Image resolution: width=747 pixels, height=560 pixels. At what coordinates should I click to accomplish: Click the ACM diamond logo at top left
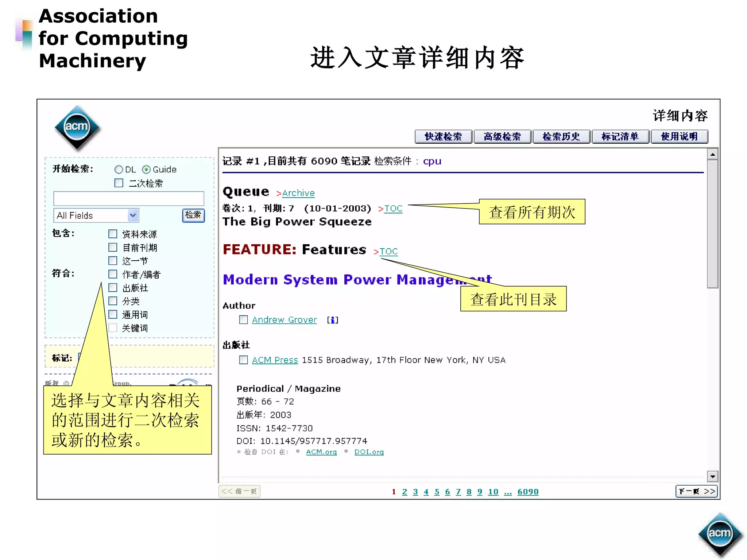tap(77, 128)
